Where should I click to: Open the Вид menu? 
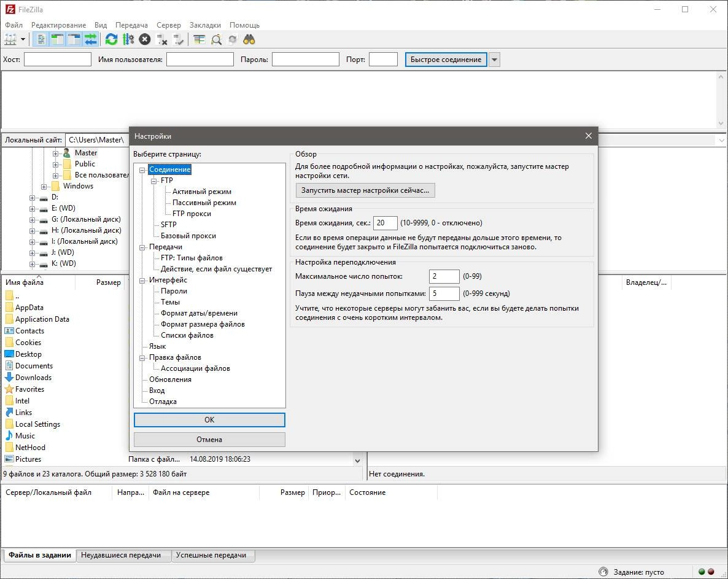pyautogui.click(x=101, y=25)
